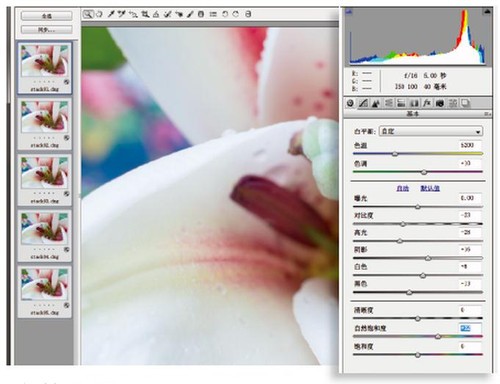
Task: Select the Color Sampler tool
Action: pos(122,14)
